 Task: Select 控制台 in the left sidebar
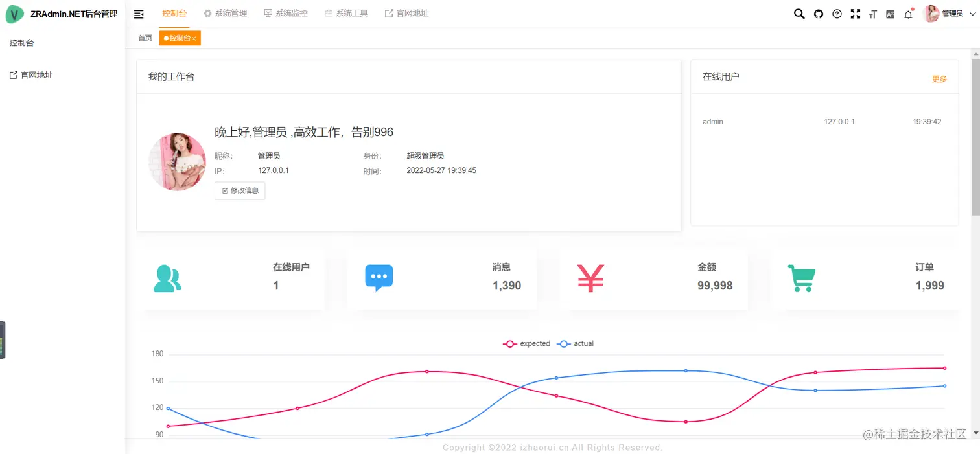(x=21, y=43)
